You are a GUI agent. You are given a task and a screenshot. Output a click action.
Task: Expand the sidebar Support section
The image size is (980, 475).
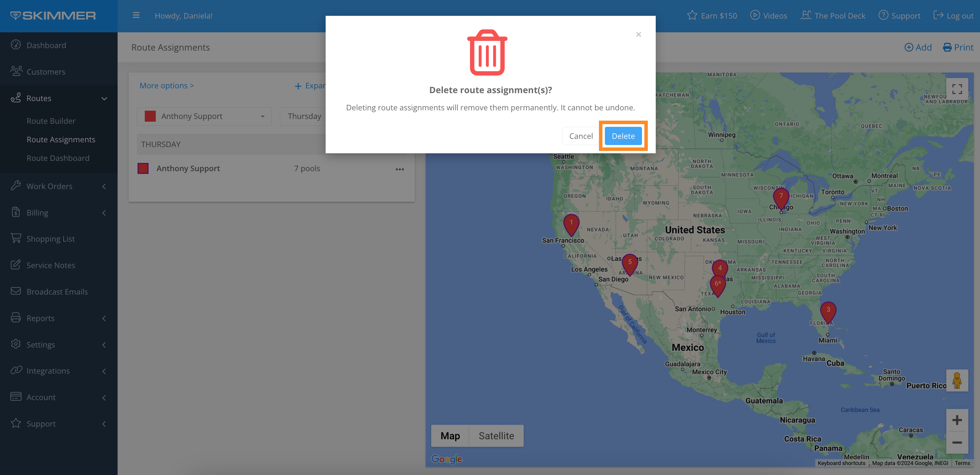pyautogui.click(x=58, y=423)
